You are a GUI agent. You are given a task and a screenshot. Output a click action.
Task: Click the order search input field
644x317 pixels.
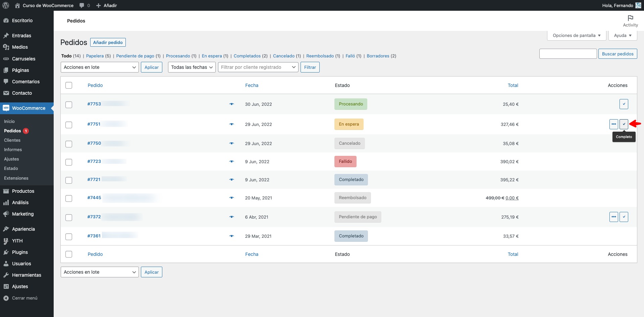pyautogui.click(x=568, y=54)
